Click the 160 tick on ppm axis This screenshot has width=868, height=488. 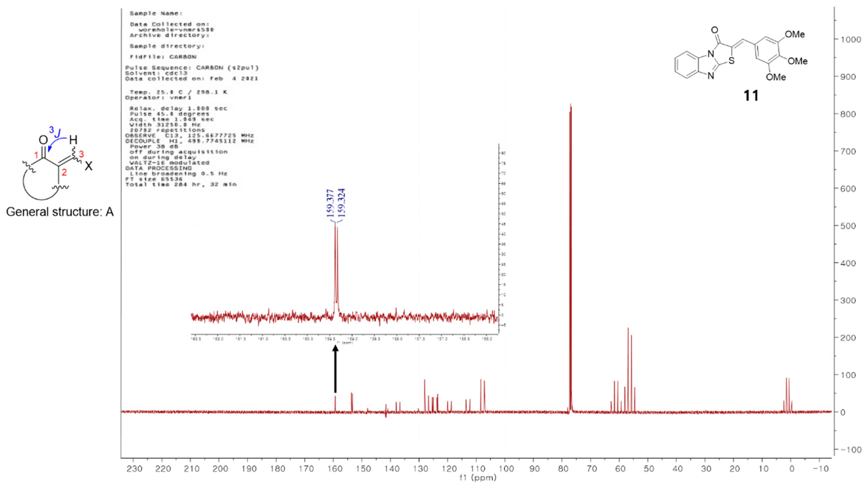click(x=335, y=469)
